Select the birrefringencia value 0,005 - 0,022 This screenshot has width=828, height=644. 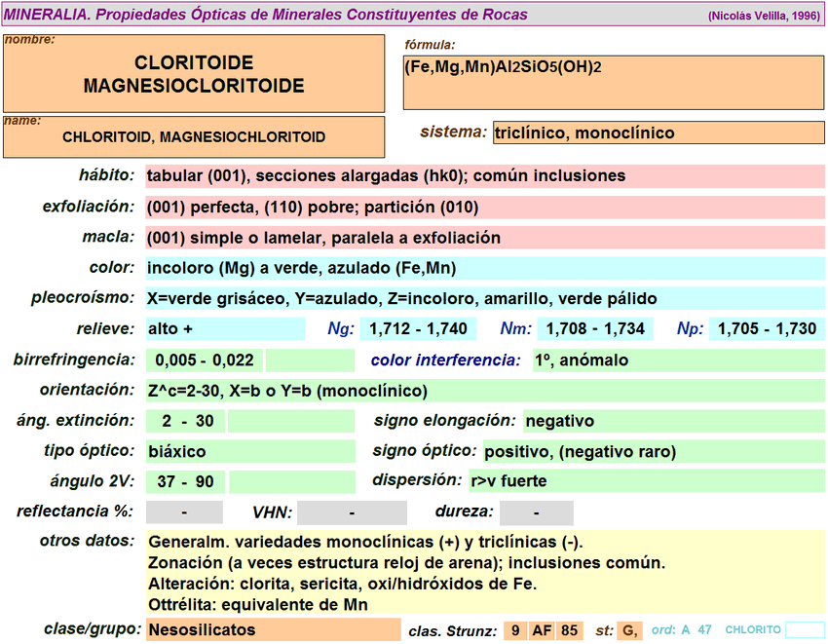[205, 360]
